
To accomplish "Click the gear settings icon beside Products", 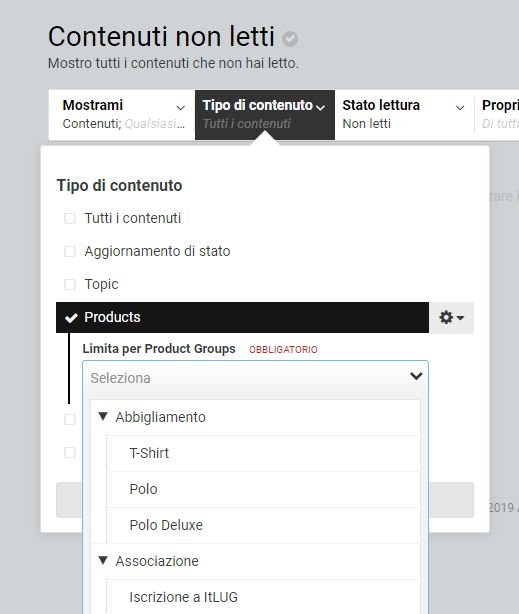I will (x=451, y=318).
